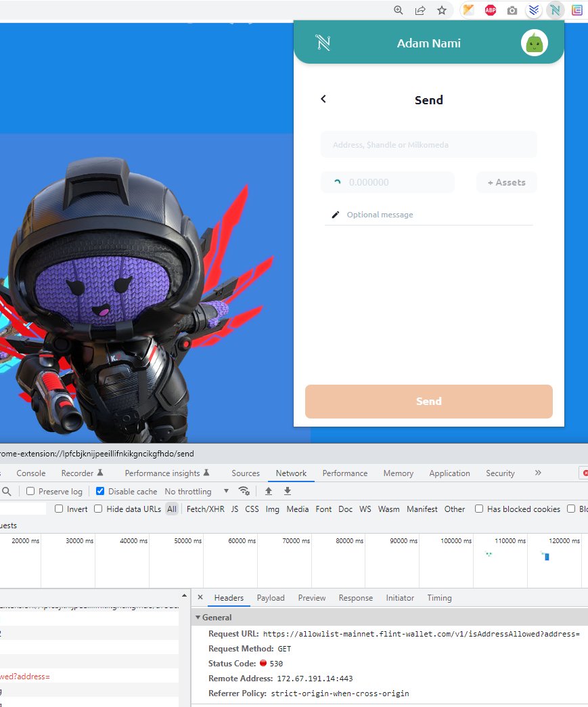Switch to the Sources tab
588x707 pixels.
click(246, 473)
